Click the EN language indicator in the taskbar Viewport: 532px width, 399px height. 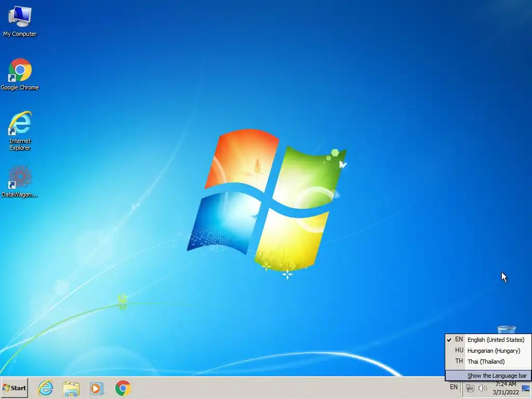pos(454,387)
